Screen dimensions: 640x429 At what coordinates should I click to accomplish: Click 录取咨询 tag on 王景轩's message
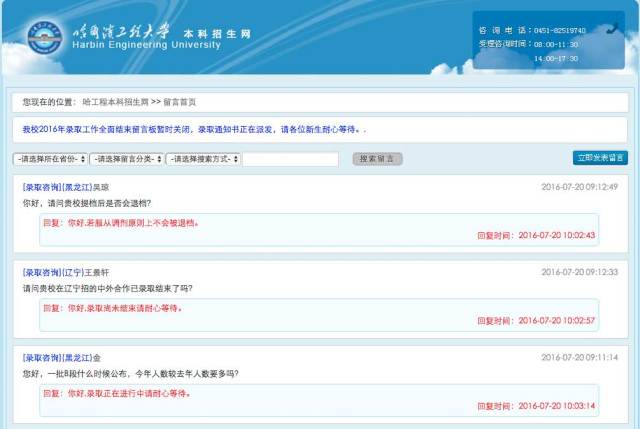tap(41, 272)
